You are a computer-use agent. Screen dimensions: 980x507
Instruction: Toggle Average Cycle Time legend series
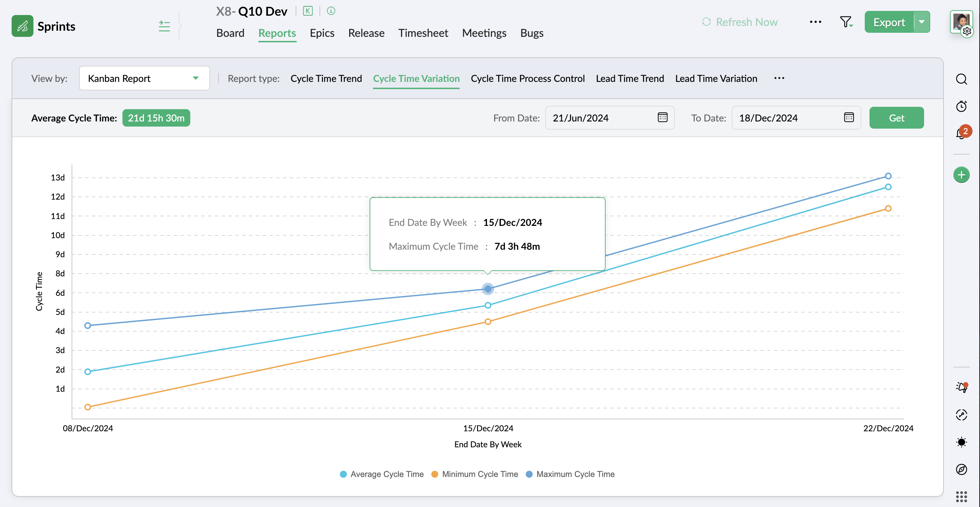tap(382, 474)
